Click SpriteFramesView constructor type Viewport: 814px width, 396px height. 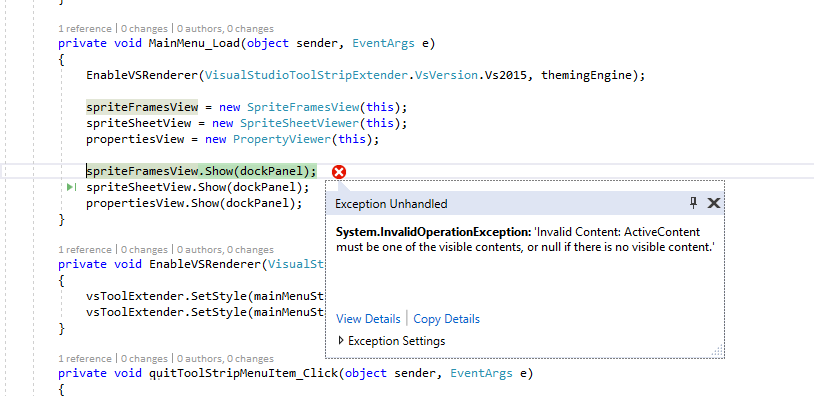(x=303, y=107)
